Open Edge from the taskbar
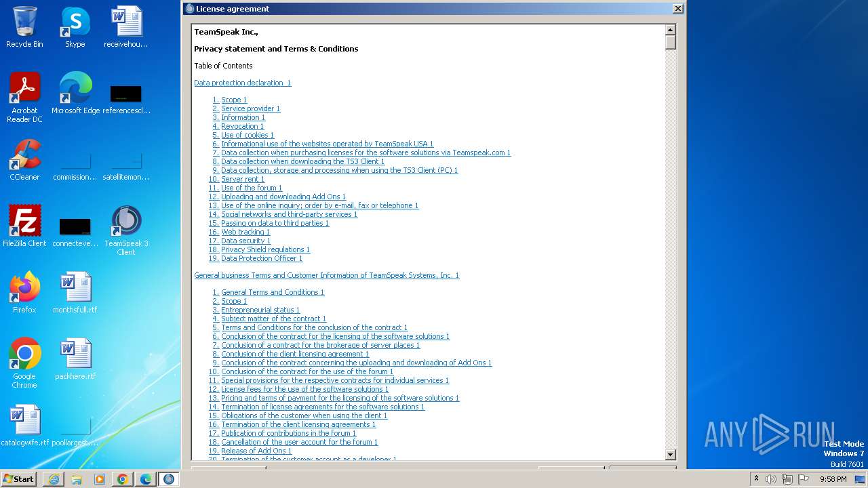This screenshot has height=488, width=868. (146, 479)
